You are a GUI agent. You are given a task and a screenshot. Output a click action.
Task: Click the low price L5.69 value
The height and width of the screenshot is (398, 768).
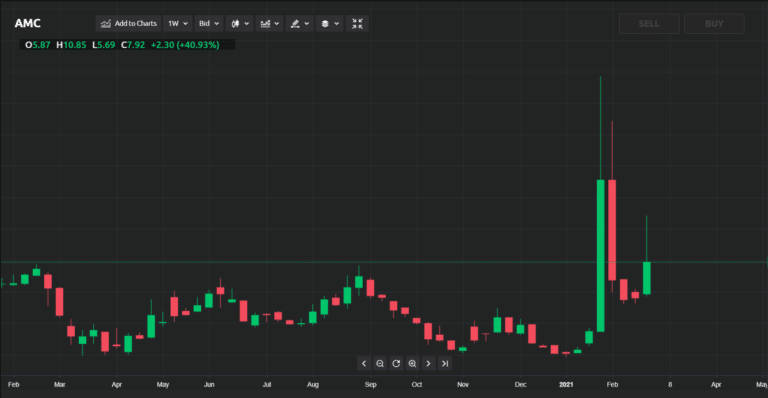click(x=103, y=45)
